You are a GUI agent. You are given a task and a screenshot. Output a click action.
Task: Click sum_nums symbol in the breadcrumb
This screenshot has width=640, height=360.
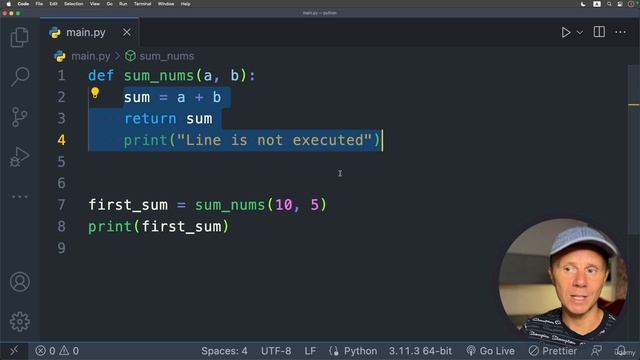pyautogui.click(x=167, y=56)
